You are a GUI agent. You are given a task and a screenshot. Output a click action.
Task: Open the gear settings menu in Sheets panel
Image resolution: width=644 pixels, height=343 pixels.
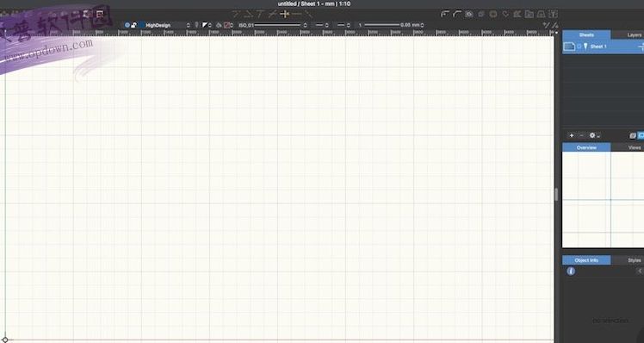594,135
